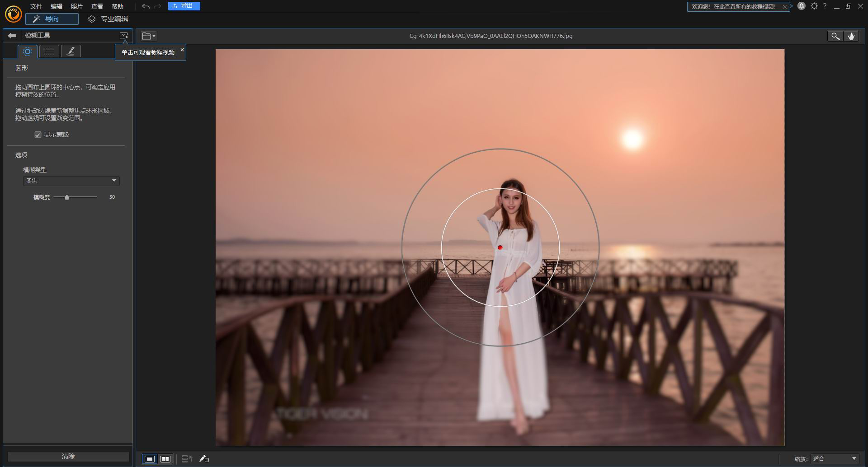Screen dimensions: 868x467
Task: Open the 模糊类型 dropdown showing 柔焦
Action: [71, 181]
